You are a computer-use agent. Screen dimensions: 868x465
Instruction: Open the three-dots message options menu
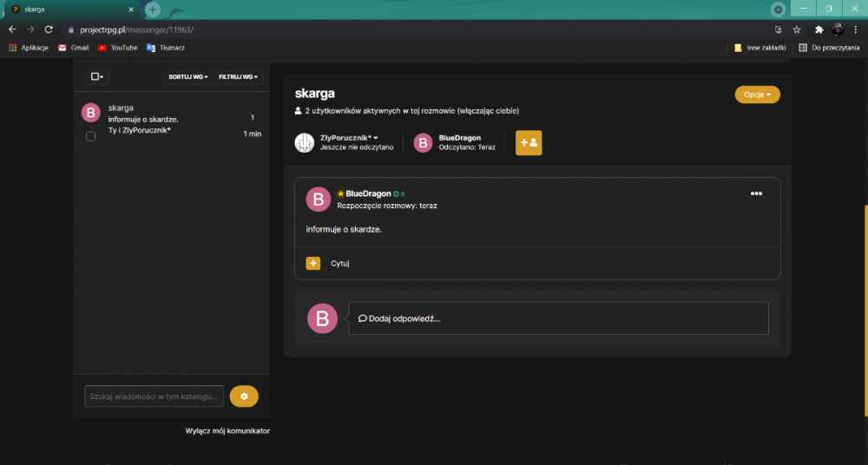[756, 193]
